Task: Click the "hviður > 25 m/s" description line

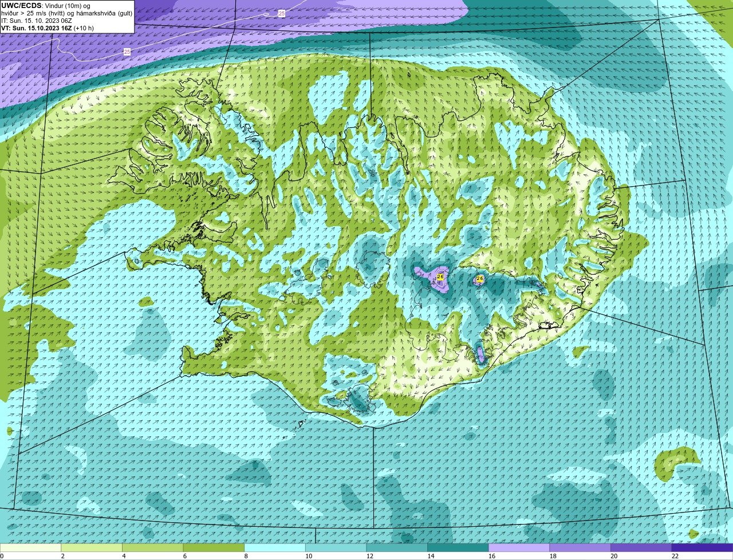Action: pyautogui.click(x=66, y=13)
